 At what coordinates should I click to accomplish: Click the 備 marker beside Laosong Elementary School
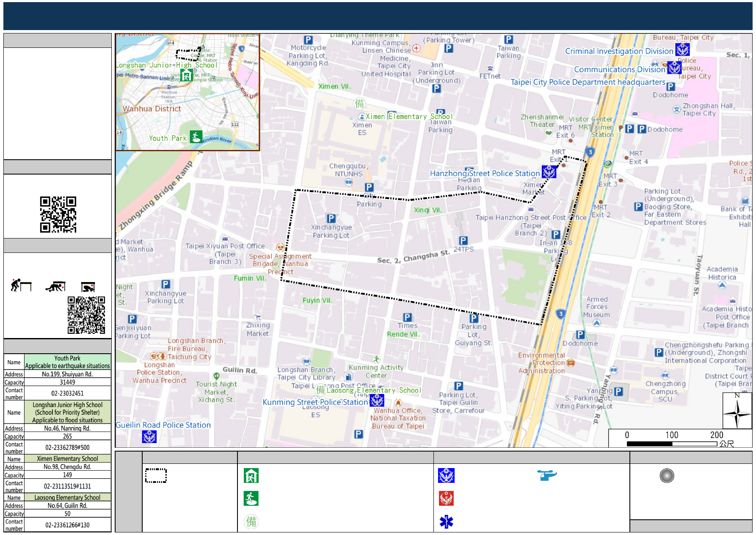320,390
